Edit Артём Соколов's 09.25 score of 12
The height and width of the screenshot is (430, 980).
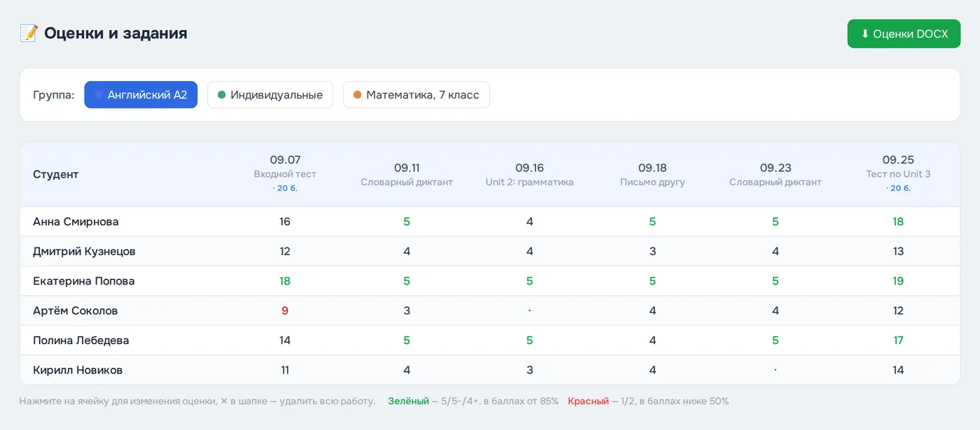click(x=898, y=310)
